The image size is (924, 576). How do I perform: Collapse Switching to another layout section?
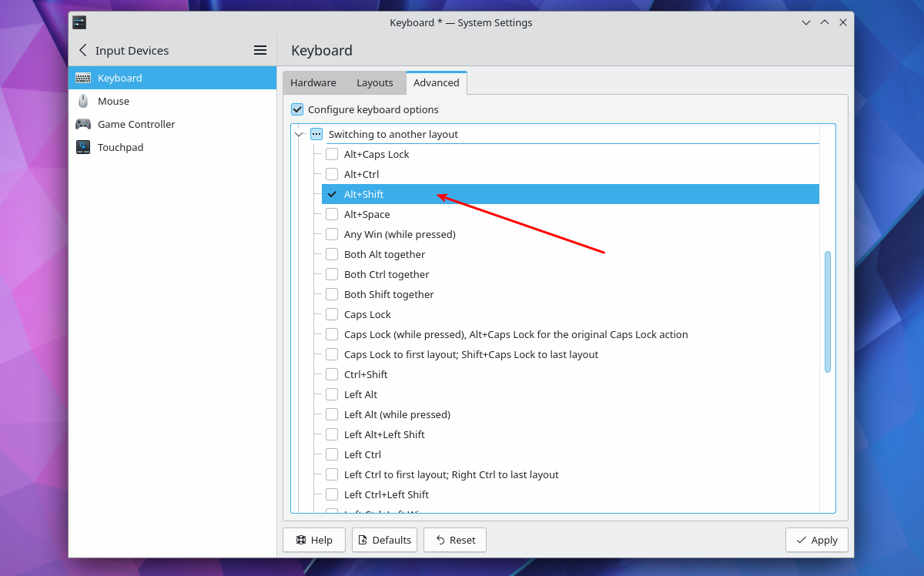click(300, 134)
